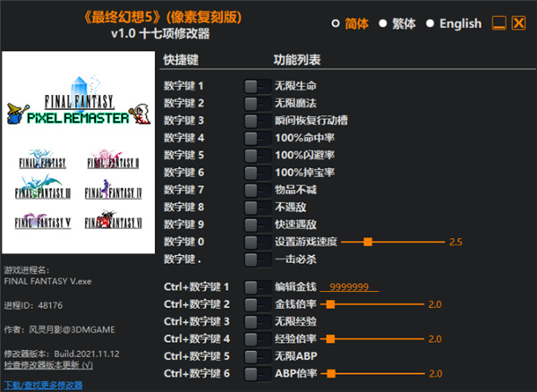The width and height of the screenshot is (537, 392).
Task: Click the money value field 9999999
Action: (349, 286)
